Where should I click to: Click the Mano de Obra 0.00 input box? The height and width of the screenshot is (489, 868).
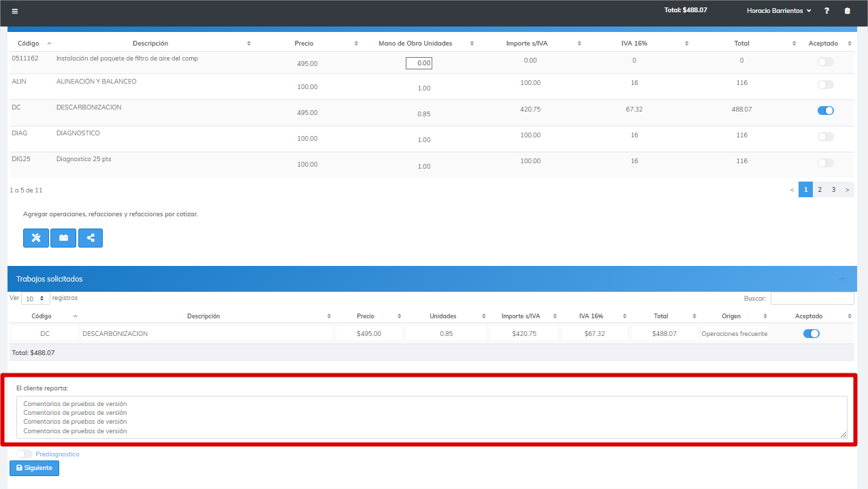(x=419, y=63)
